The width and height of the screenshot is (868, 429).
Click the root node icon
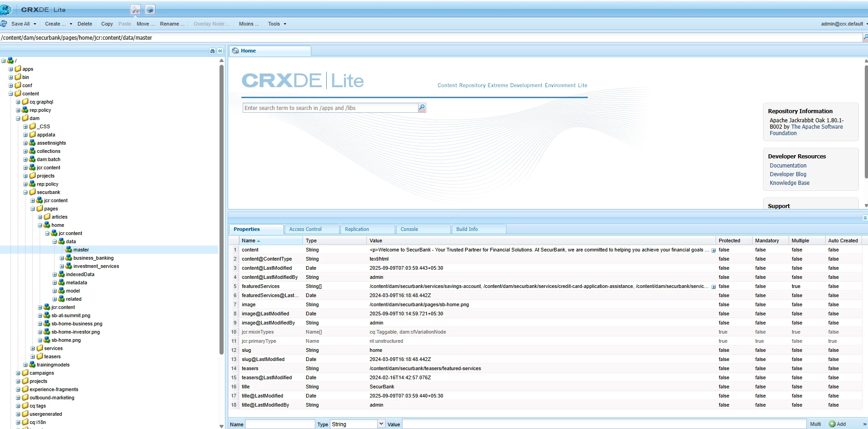point(10,60)
